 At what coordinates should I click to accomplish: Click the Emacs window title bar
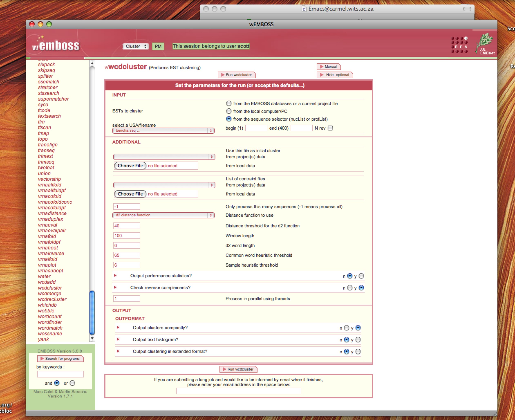[x=337, y=9]
